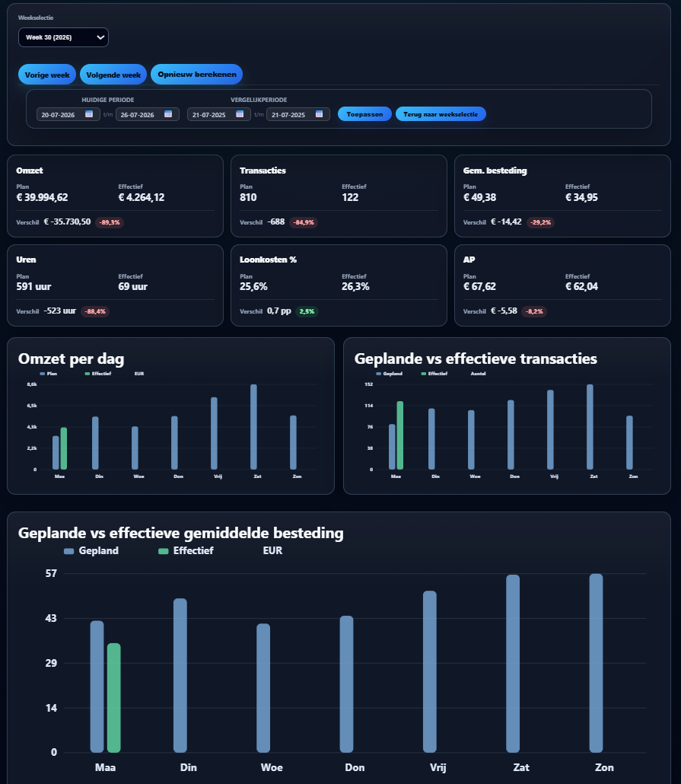Toggle Plan legend in Omzet per dag
Viewport: 681px width, 784px height.
[48, 374]
